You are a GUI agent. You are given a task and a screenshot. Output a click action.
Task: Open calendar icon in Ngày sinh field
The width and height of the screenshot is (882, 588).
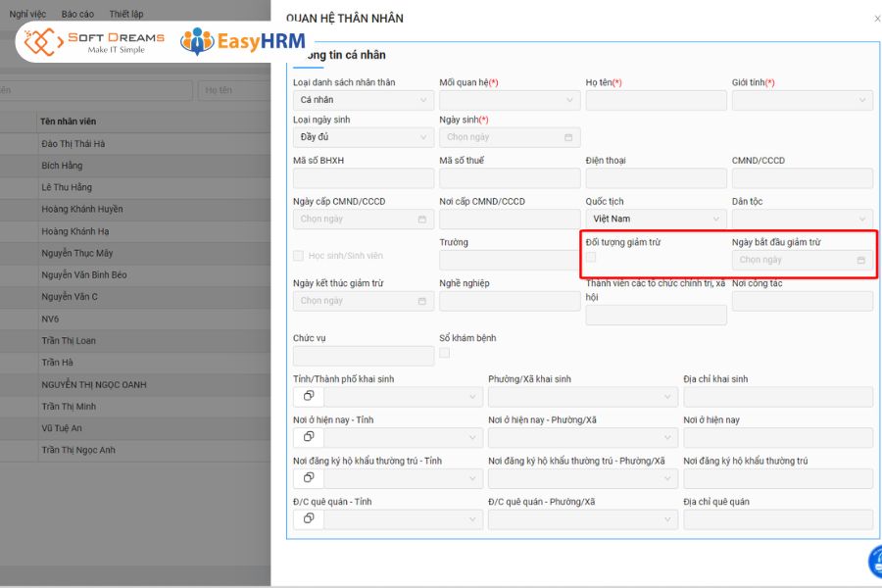click(568, 137)
